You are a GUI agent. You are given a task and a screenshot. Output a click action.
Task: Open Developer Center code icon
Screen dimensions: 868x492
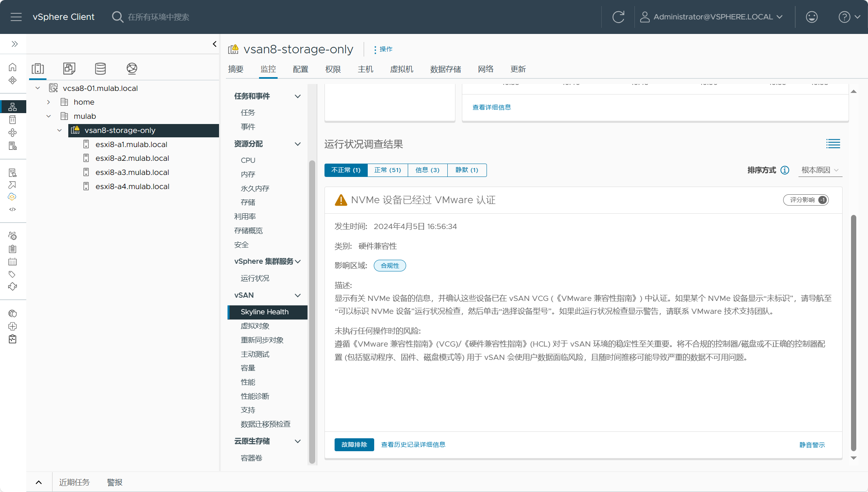click(x=13, y=209)
